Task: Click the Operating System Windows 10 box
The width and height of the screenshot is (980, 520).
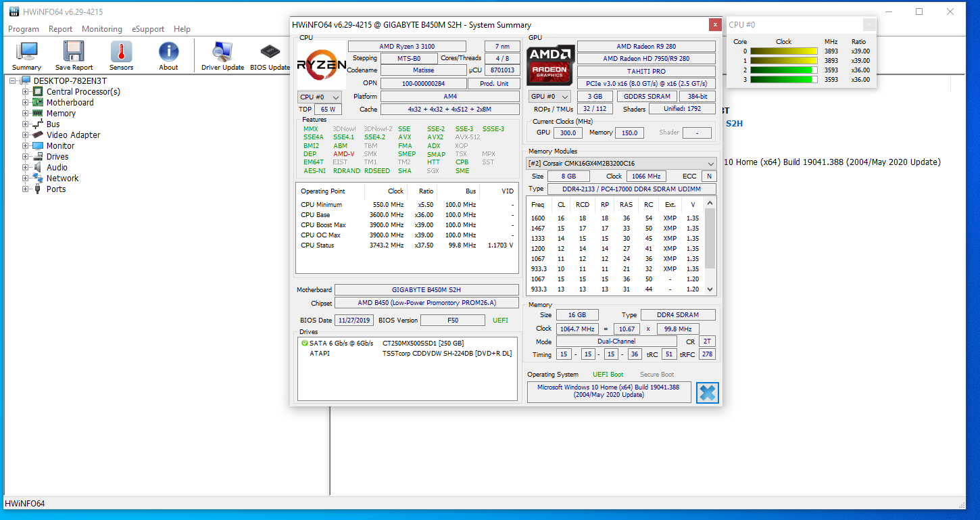Action: pyautogui.click(x=609, y=392)
